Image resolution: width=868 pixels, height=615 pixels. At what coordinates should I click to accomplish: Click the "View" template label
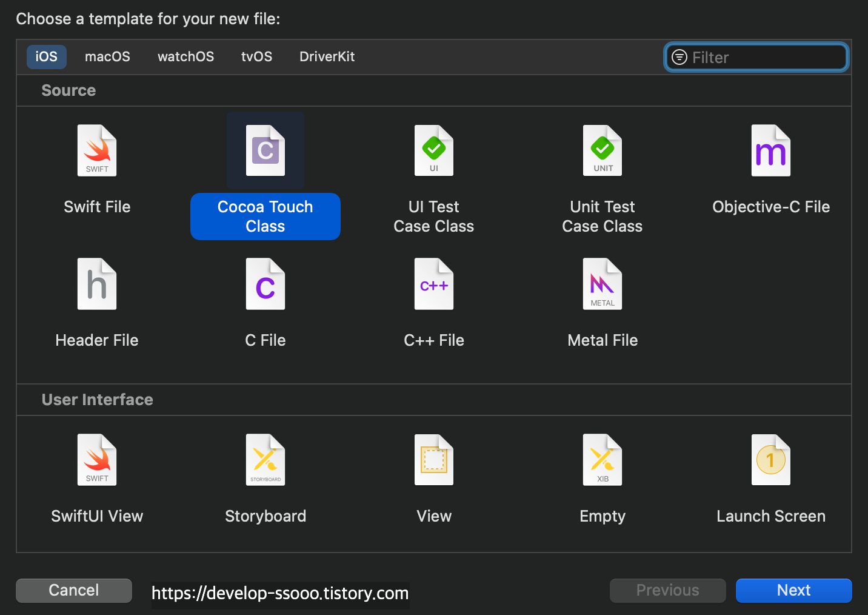click(x=434, y=516)
